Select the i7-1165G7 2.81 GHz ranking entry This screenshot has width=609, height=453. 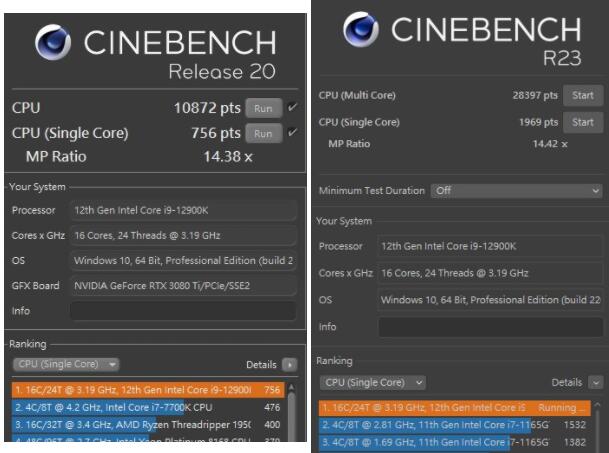tap(440, 424)
